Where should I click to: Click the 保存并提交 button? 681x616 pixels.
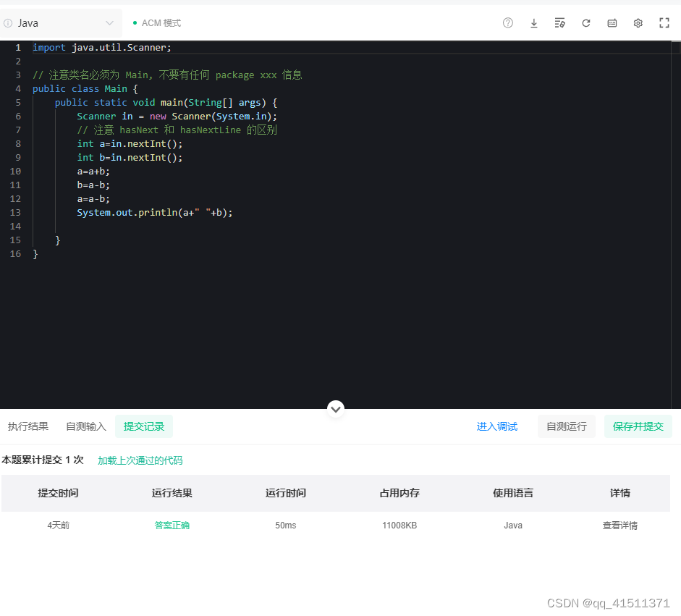coord(638,426)
